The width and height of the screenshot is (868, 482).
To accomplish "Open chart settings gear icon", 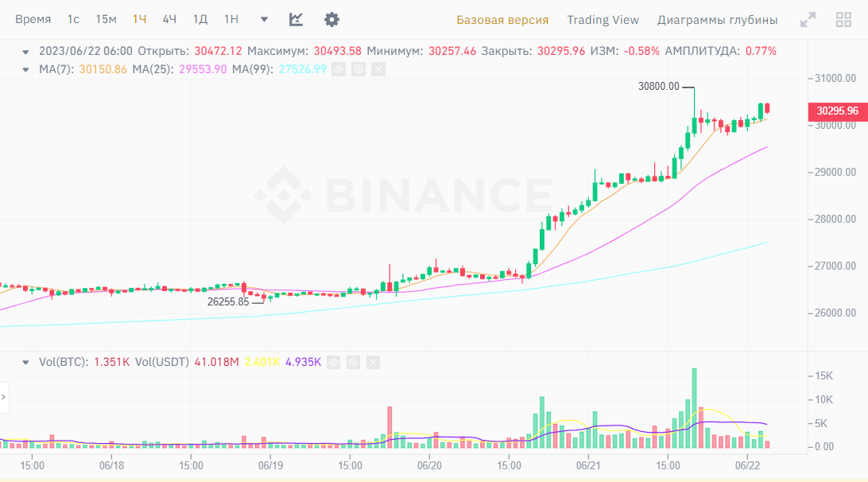I will click(331, 19).
